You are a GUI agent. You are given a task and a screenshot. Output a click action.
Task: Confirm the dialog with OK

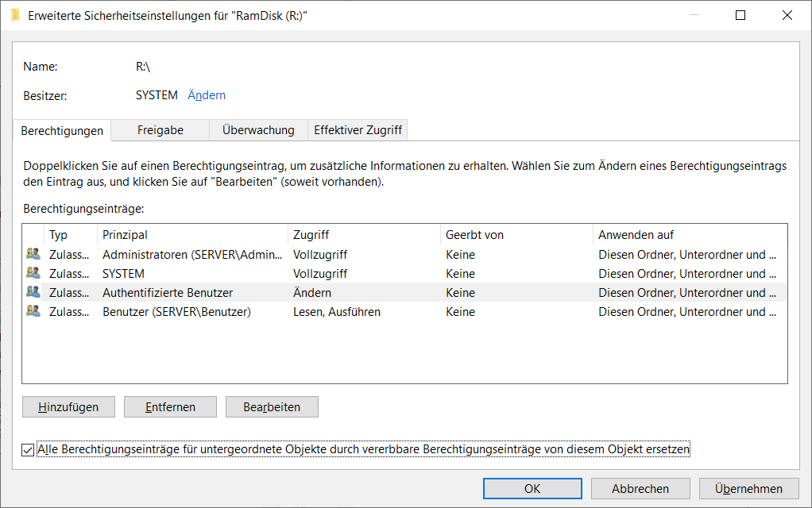pos(532,489)
